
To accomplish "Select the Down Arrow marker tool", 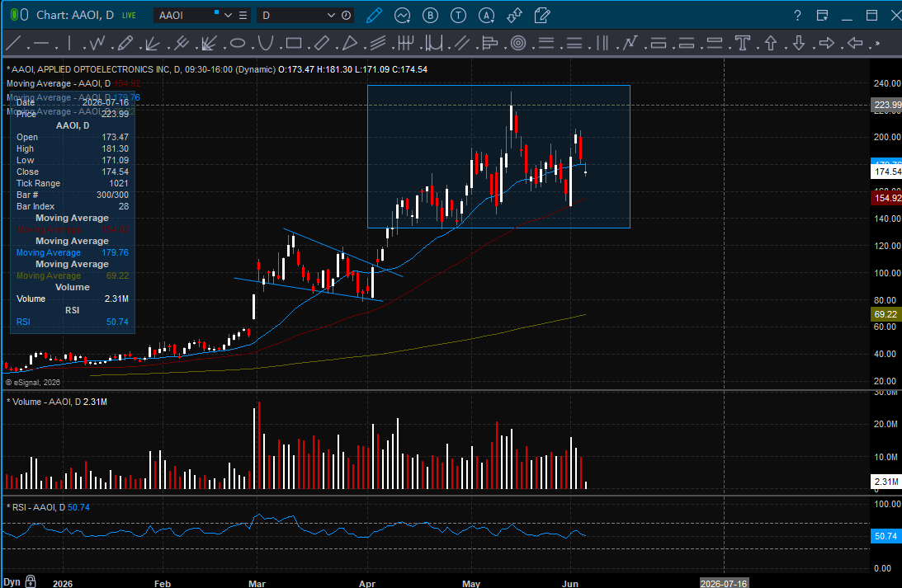I will [799, 43].
